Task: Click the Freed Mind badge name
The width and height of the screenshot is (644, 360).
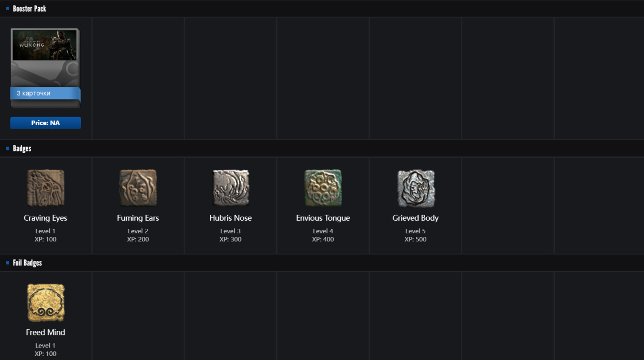Action: (45, 332)
